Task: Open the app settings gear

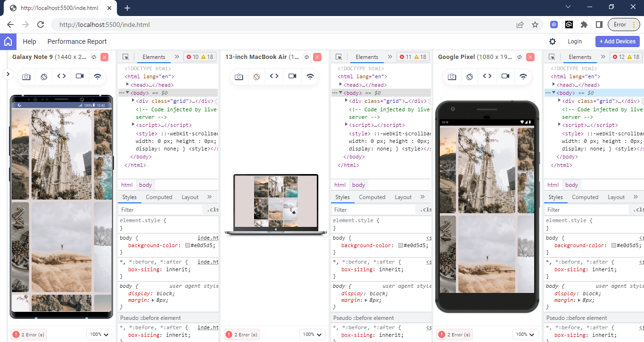Action: click(553, 42)
